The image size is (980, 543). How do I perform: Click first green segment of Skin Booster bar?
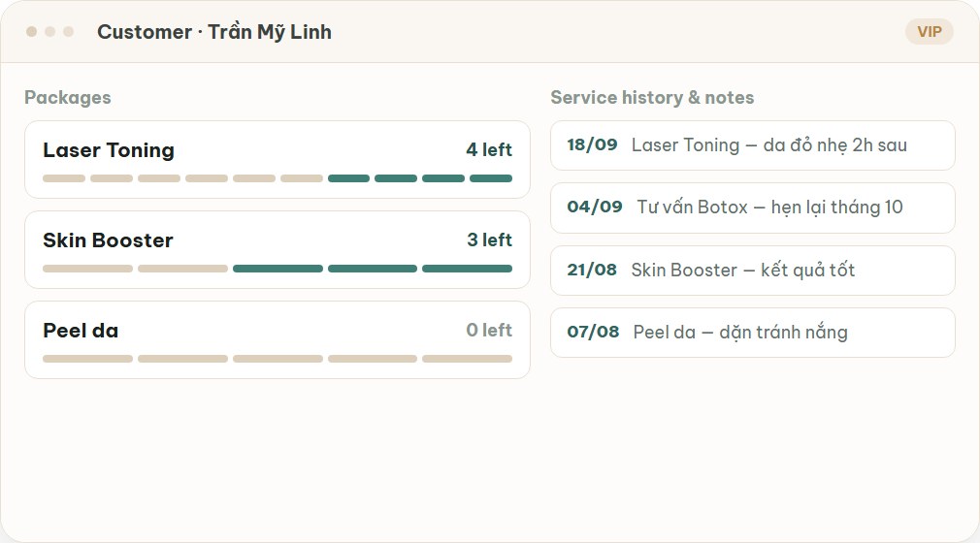tap(278, 269)
